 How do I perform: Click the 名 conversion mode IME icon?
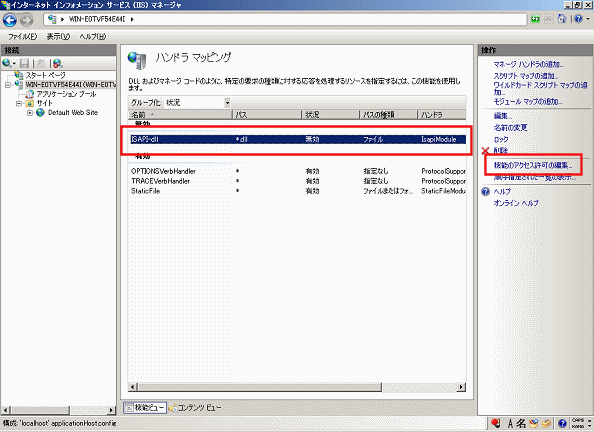521,423
